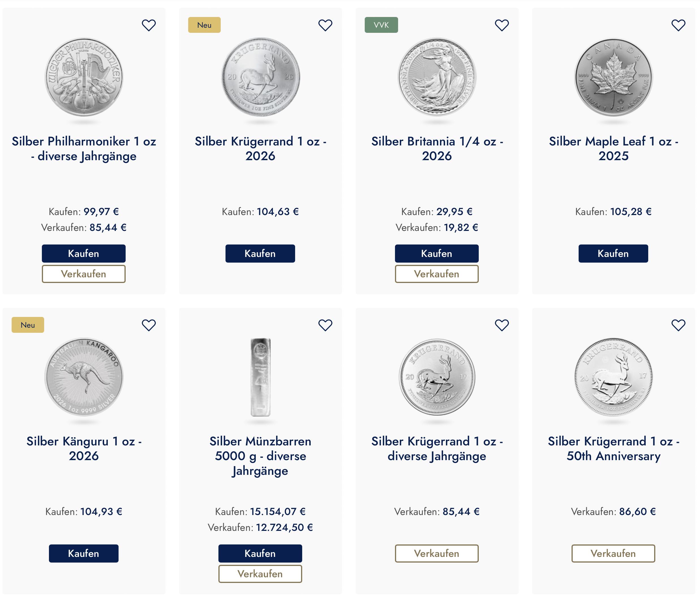Favorite Krügerrand diverse Jahrgänge coin
Screen dimensions: 700x605
502,325
